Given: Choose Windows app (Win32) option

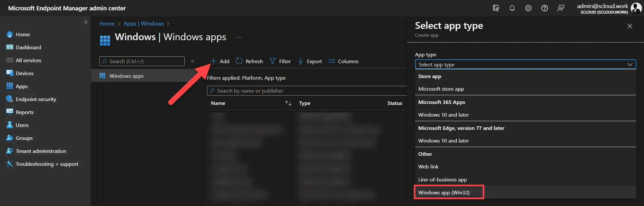Looking at the screenshot, I should (525, 192).
